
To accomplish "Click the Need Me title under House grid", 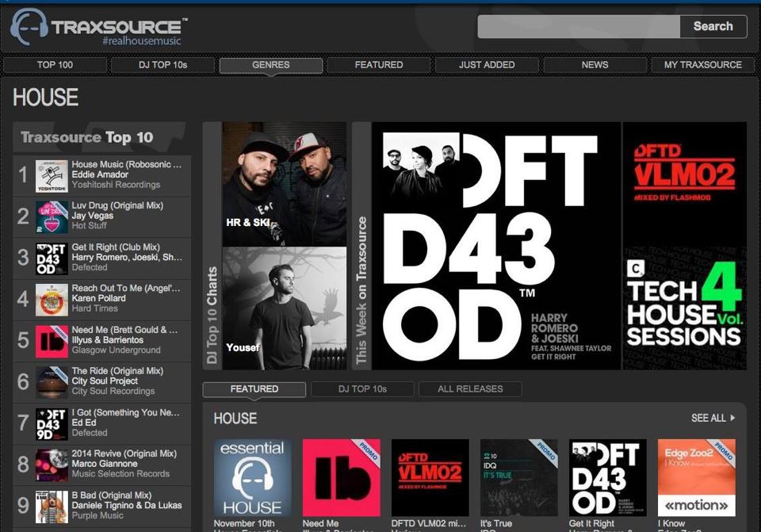I will pyautogui.click(x=320, y=524).
